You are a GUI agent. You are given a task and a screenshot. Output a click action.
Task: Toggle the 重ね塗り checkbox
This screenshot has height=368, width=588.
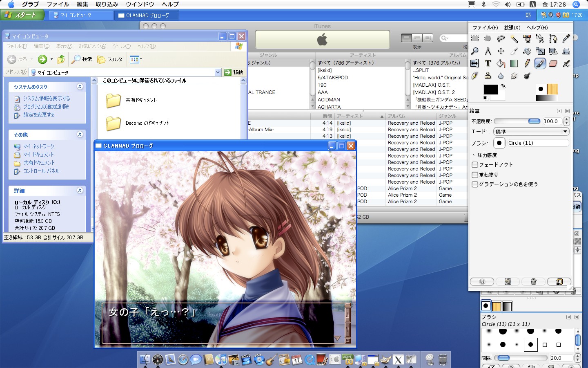click(475, 175)
